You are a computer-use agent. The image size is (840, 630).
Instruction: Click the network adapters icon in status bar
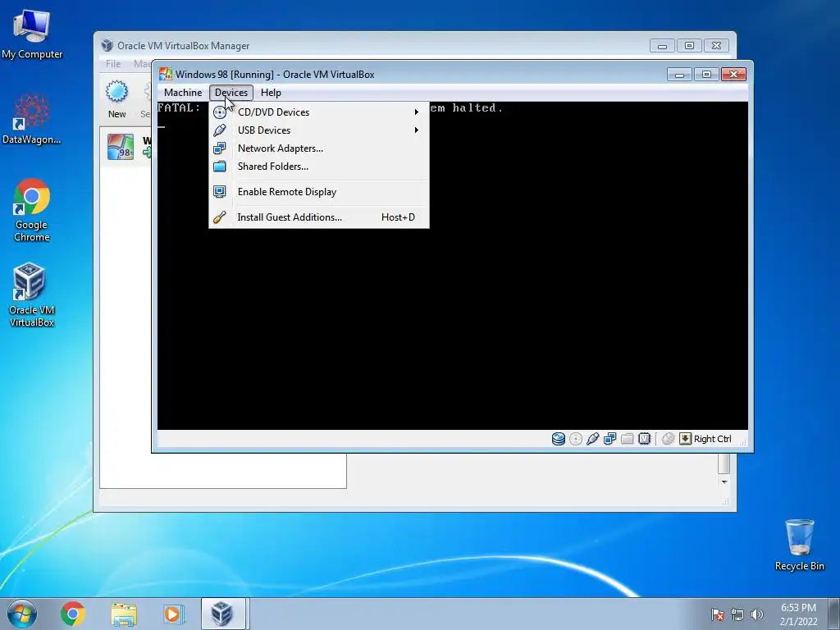[609, 439]
